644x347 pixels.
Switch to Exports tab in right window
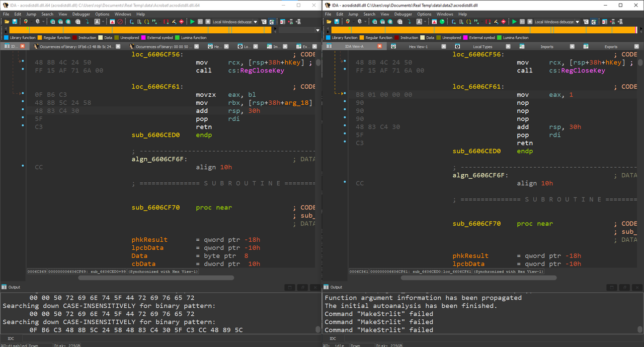(x=611, y=46)
